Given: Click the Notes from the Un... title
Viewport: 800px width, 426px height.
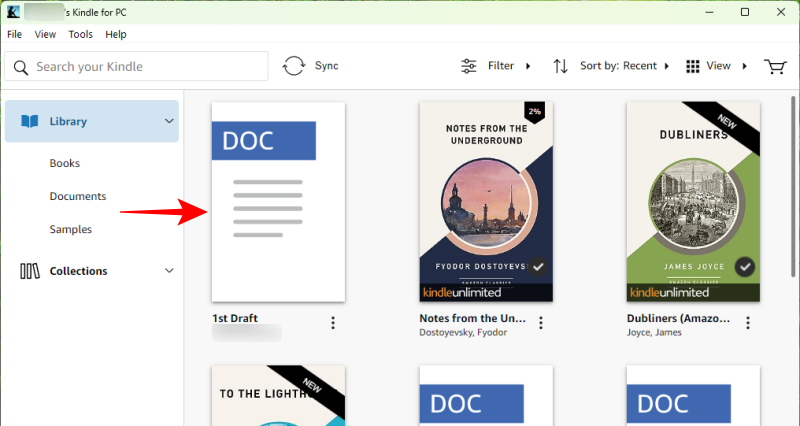Looking at the screenshot, I should tap(472, 318).
